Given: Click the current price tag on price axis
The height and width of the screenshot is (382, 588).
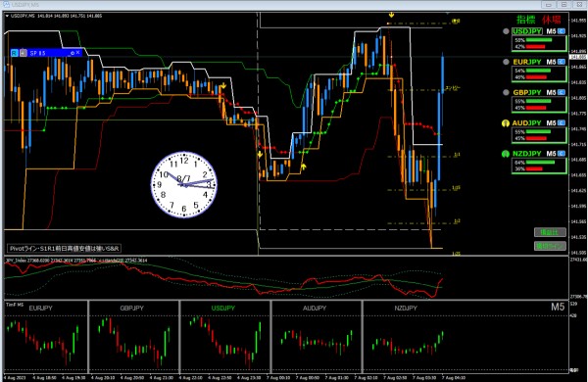Looking at the screenshot, I should (x=578, y=57).
